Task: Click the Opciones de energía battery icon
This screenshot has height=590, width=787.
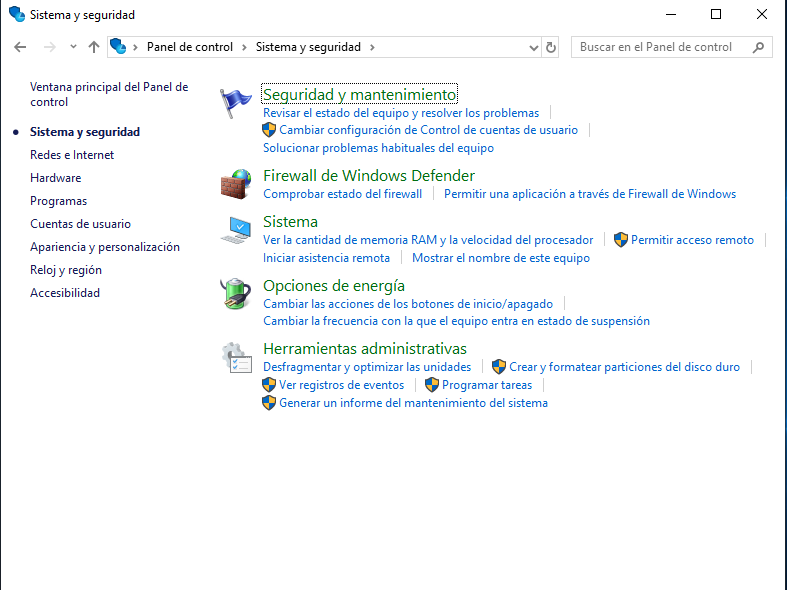Action: (236, 294)
